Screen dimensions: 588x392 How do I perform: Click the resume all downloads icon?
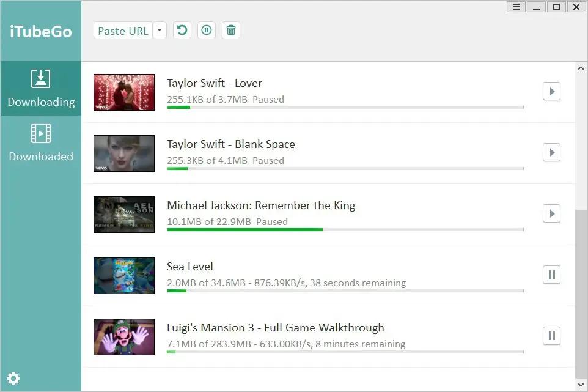(182, 30)
